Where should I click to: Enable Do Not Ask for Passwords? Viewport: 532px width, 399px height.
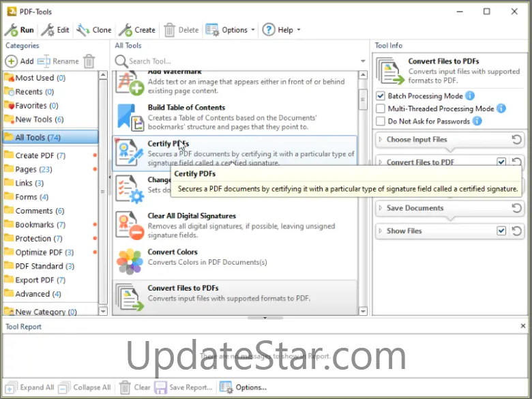381,121
